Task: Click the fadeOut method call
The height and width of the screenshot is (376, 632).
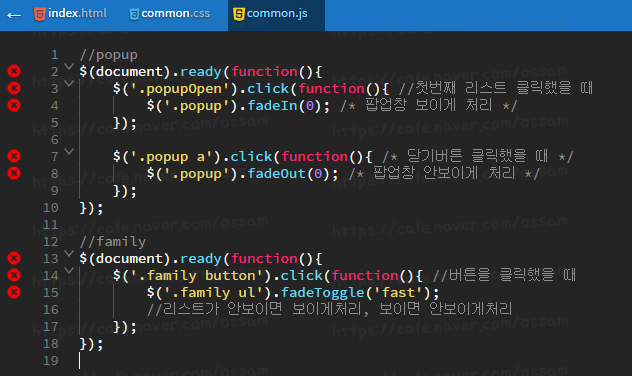Action: point(276,174)
